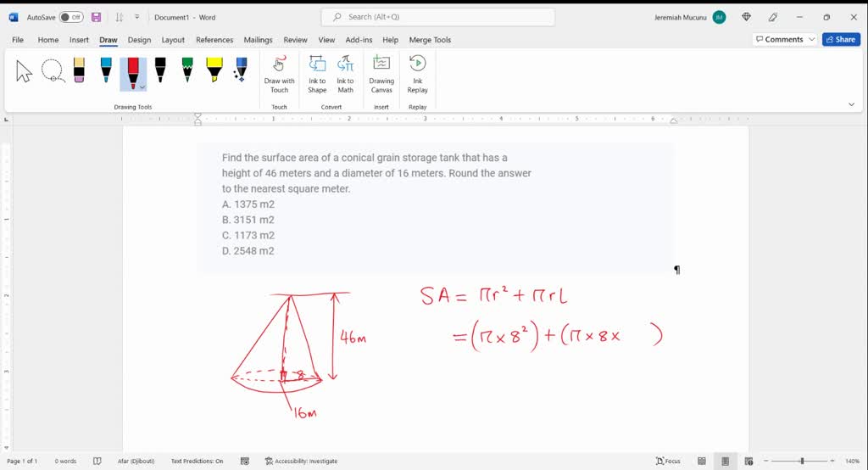Switch to the Insert tab
868x470 pixels.
[x=79, y=40]
